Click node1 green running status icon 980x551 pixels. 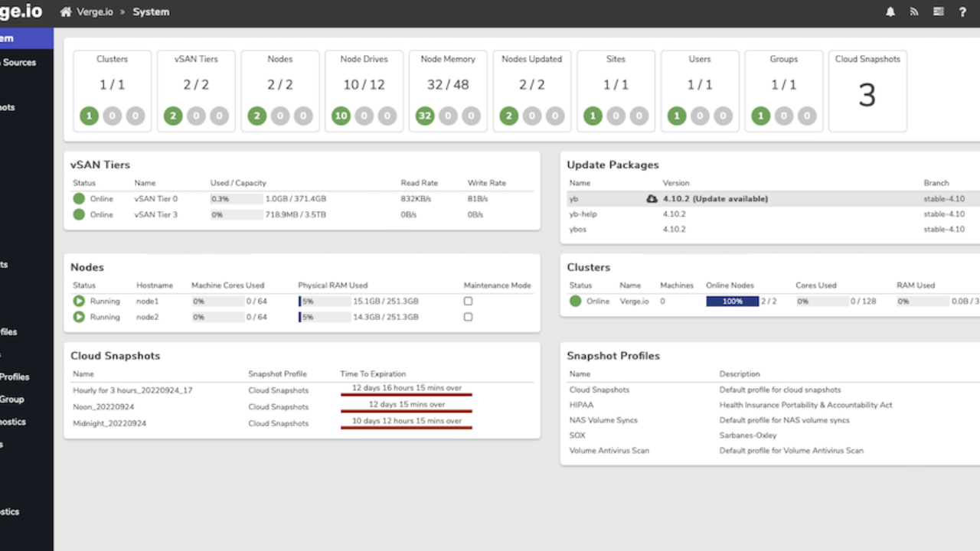(79, 301)
